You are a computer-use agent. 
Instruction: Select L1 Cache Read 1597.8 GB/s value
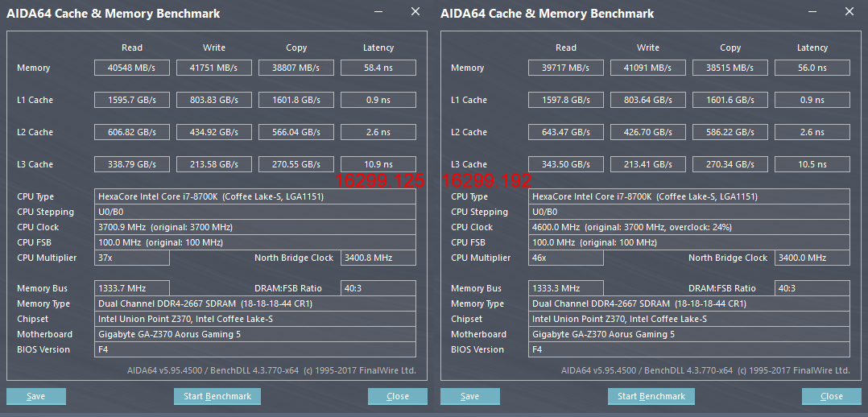[566, 100]
